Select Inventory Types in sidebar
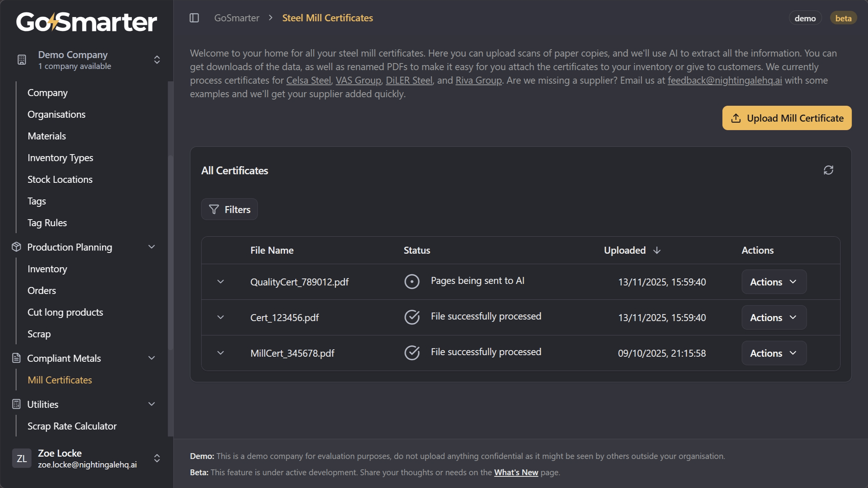 (60, 158)
